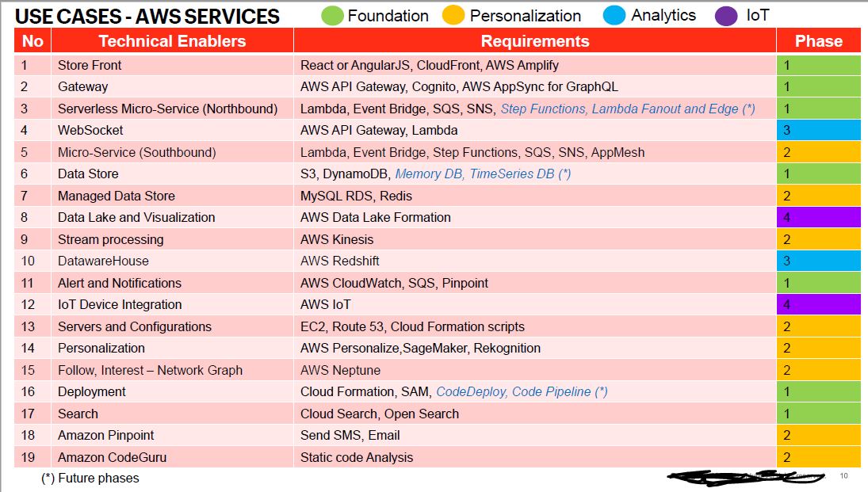The image size is (868, 492).
Task: Click the green Foundation legend circle
Action: [x=332, y=15]
